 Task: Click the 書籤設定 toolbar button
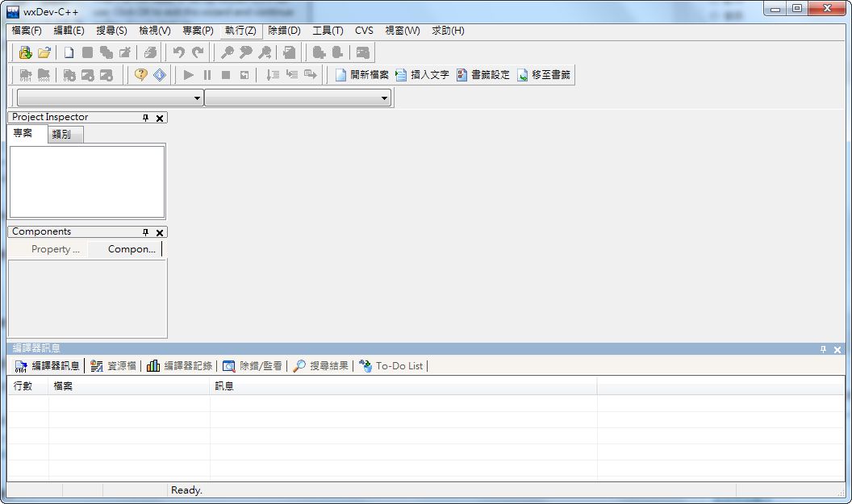click(x=483, y=75)
